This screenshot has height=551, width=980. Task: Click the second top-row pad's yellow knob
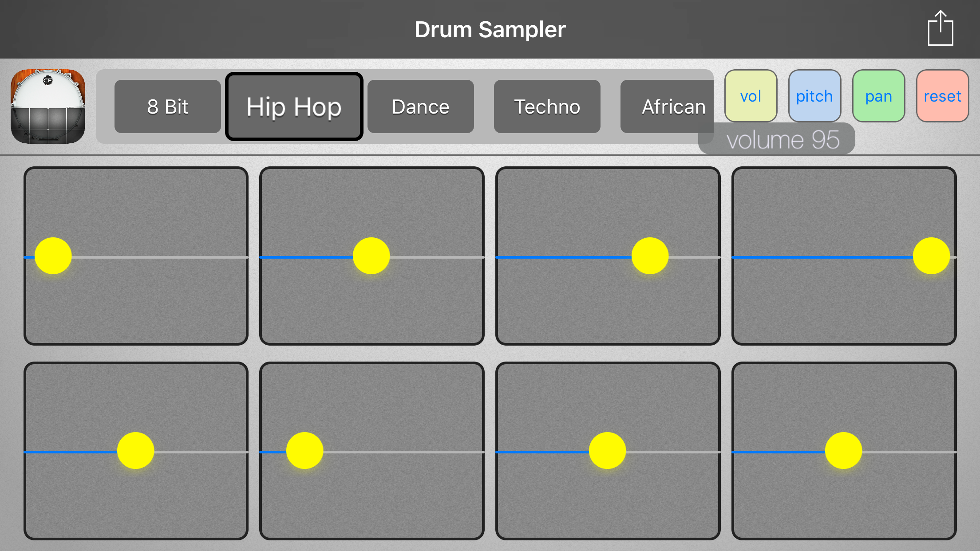[371, 256]
